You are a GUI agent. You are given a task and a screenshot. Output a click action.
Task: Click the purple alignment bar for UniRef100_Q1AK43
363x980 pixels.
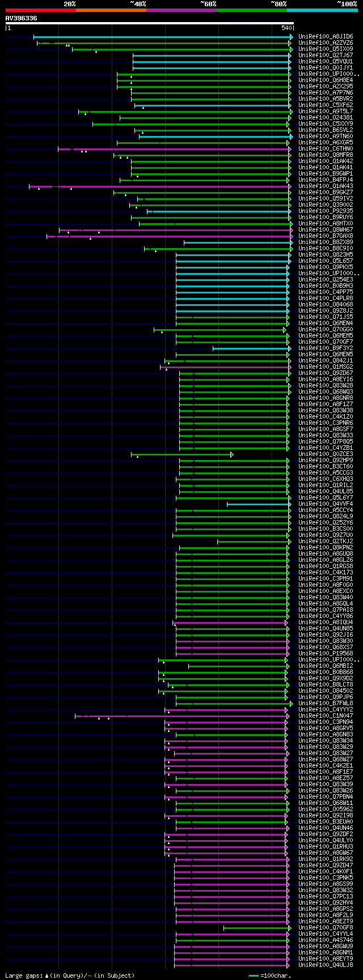[159, 186]
